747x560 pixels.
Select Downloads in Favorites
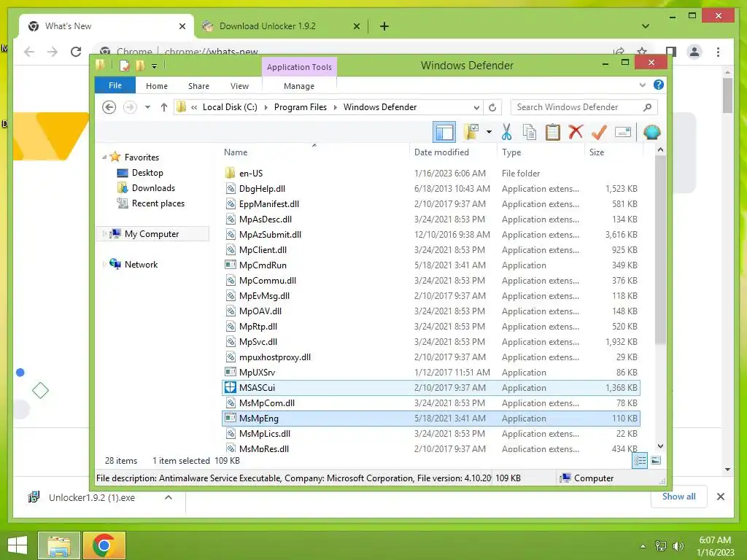tap(153, 188)
